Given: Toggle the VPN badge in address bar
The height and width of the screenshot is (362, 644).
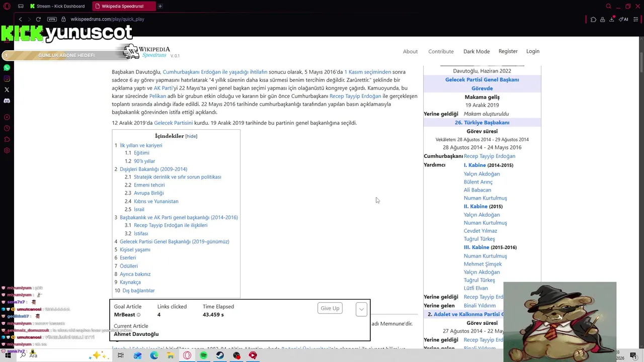Looking at the screenshot, I should coord(52,19).
